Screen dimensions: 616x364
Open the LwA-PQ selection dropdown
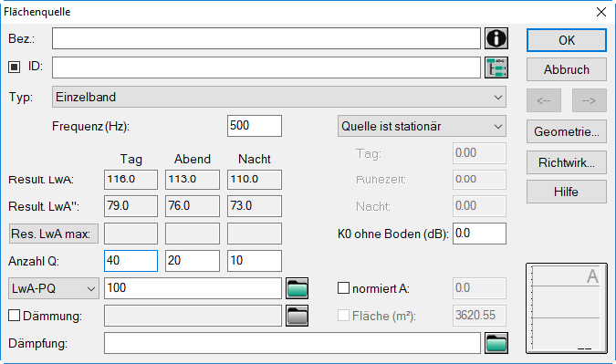pyautogui.click(x=54, y=288)
